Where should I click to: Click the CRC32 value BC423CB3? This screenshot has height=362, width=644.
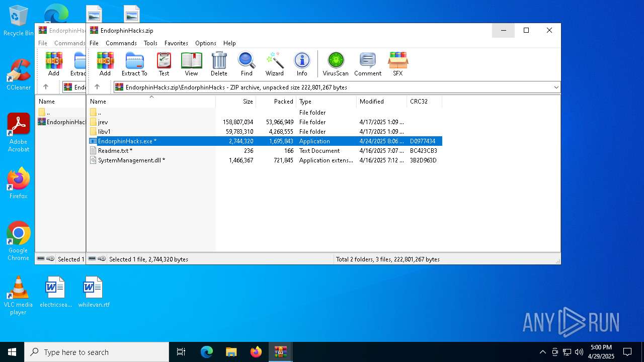point(423,151)
